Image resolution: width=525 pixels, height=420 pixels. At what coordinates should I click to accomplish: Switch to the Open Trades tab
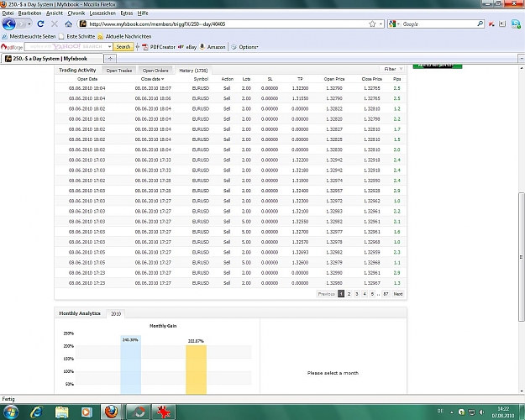tap(119, 71)
